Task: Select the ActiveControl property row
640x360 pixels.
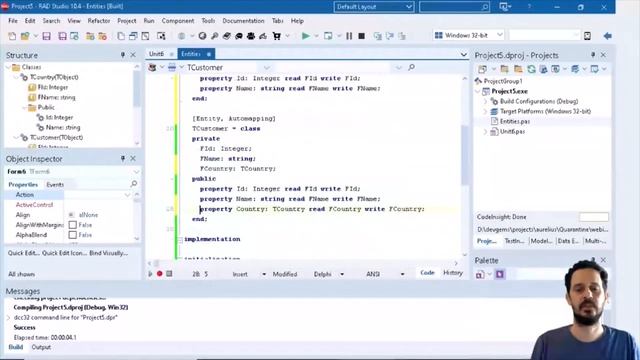Action: [x=35, y=205]
